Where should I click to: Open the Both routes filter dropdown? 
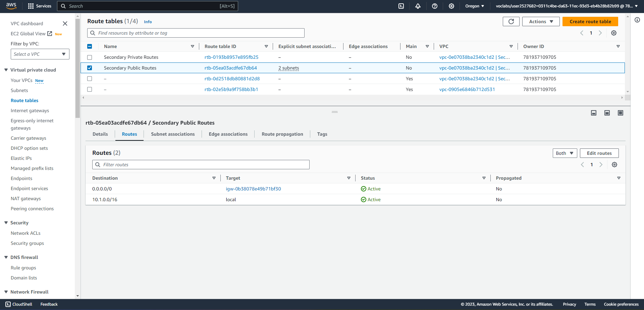pos(565,153)
